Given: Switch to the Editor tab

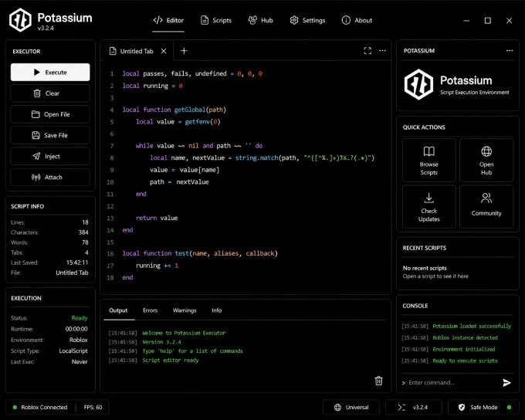Looking at the screenshot, I should 168,20.
